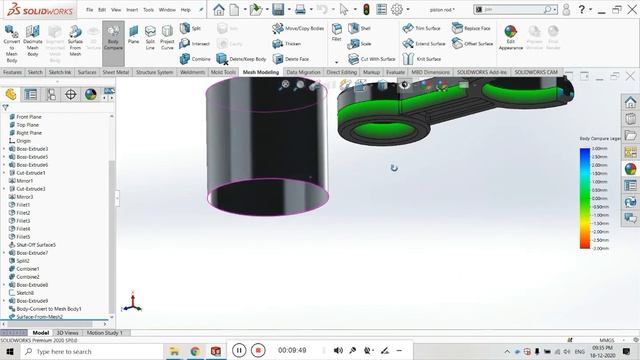Select Convert to Mesh Body tool
This screenshot has height=360, width=640.
[11, 43]
